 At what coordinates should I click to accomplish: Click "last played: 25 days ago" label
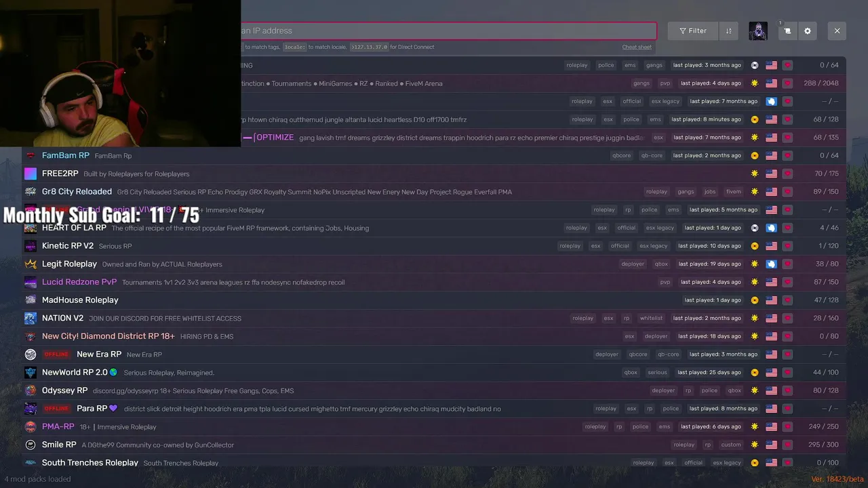point(709,372)
